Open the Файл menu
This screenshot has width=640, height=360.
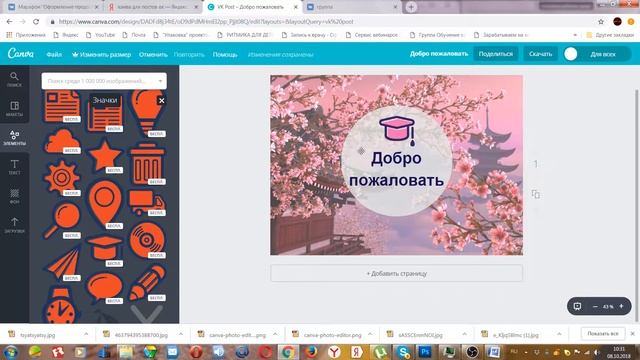tap(54, 54)
